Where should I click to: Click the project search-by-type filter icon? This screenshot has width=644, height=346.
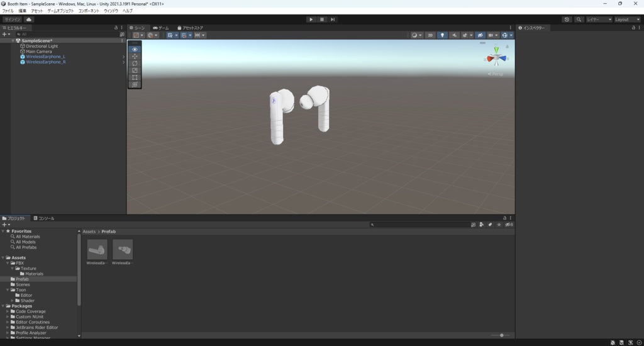(x=481, y=225)
